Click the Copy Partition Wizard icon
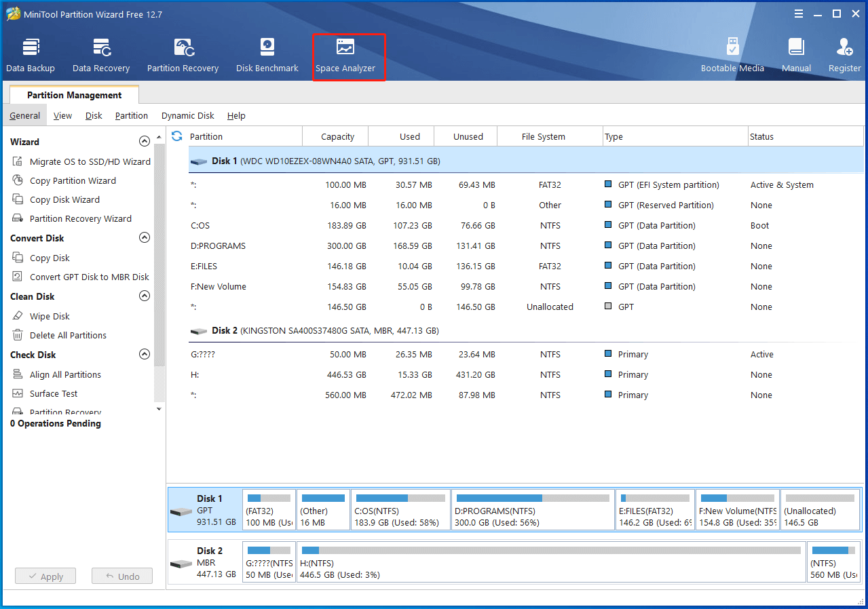This screenshot has width=868, height=609. pyautogui.click(x=18, y=180)
